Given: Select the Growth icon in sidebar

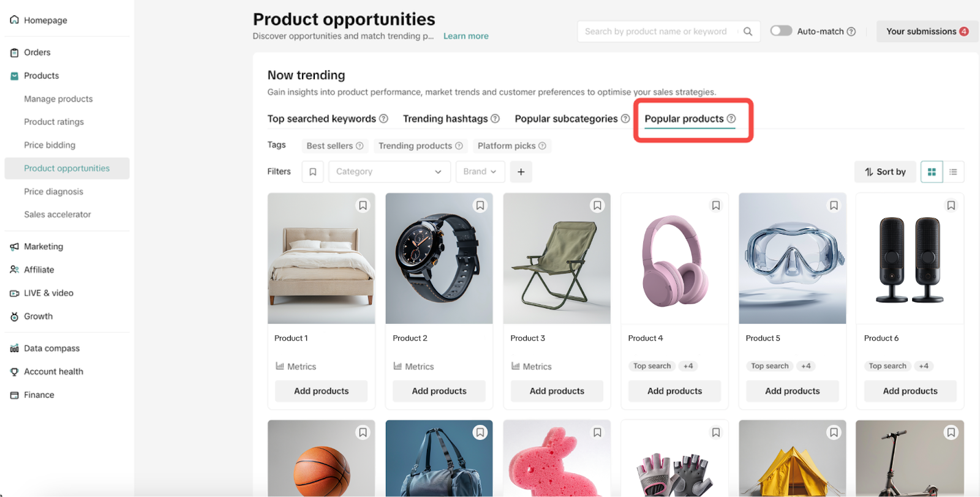Looking at the screenshot, I should [13, 316].
